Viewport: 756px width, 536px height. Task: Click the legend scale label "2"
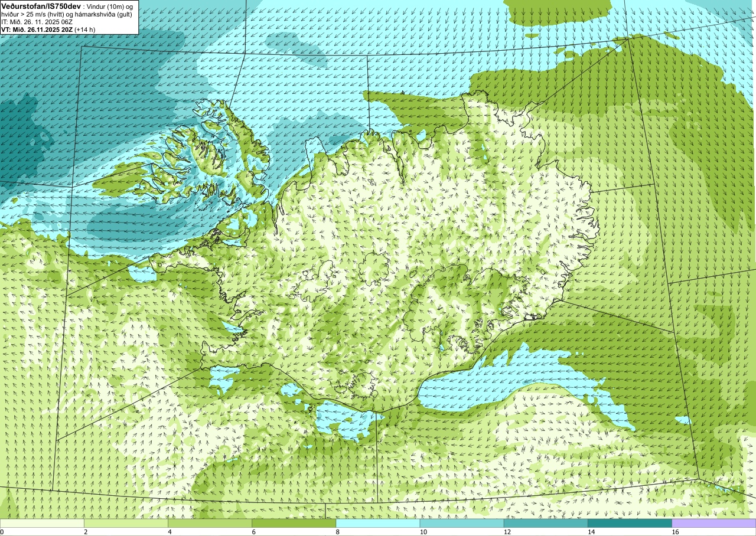pyautogui.click(x=86, y=532)
